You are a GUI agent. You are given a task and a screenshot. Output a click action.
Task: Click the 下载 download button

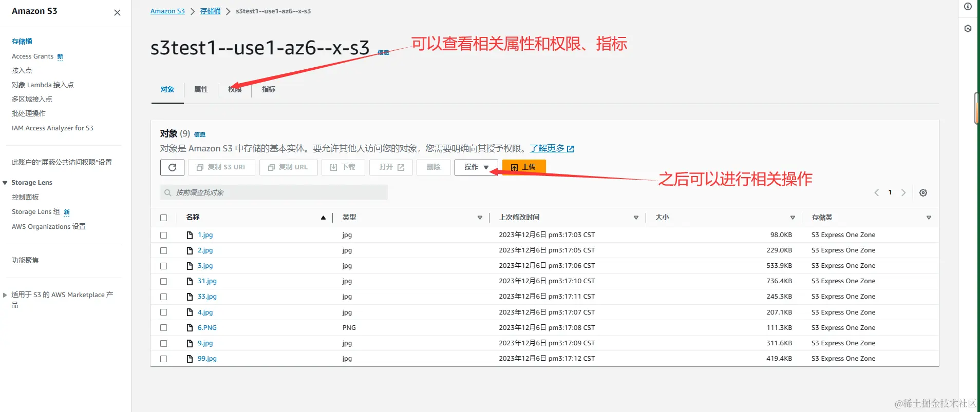tap(343, 167)
